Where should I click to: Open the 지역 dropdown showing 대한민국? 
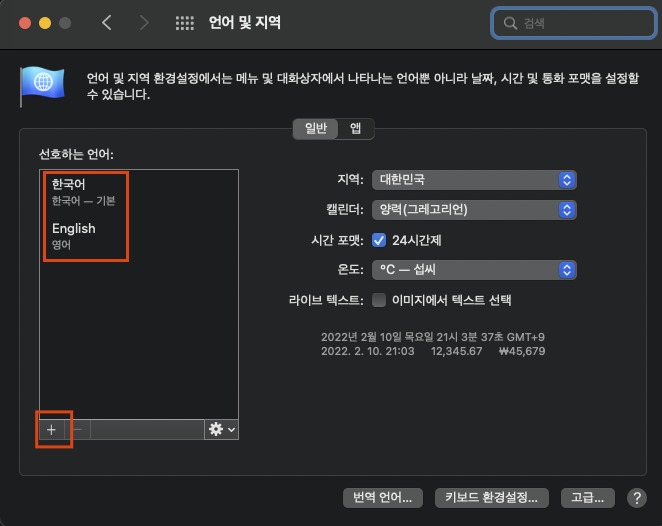tap(474, 180)
